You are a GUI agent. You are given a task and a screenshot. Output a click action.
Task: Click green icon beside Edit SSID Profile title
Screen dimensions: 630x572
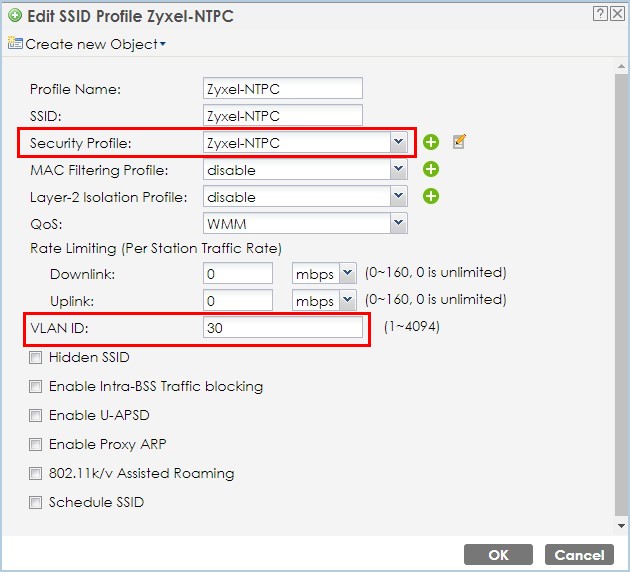[x=15, y=16]
